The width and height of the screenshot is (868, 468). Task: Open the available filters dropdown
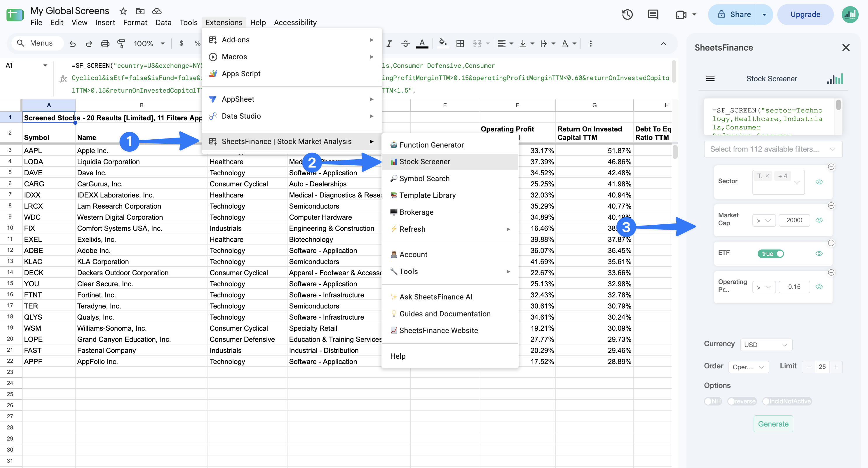[x=773, y=149]
